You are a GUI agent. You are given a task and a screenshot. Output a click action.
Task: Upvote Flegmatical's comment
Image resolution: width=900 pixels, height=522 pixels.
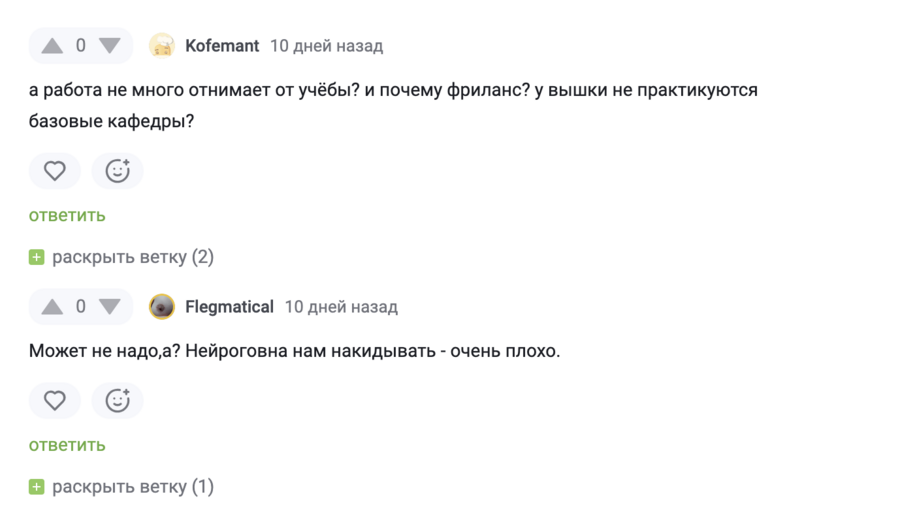coord(52,307)
